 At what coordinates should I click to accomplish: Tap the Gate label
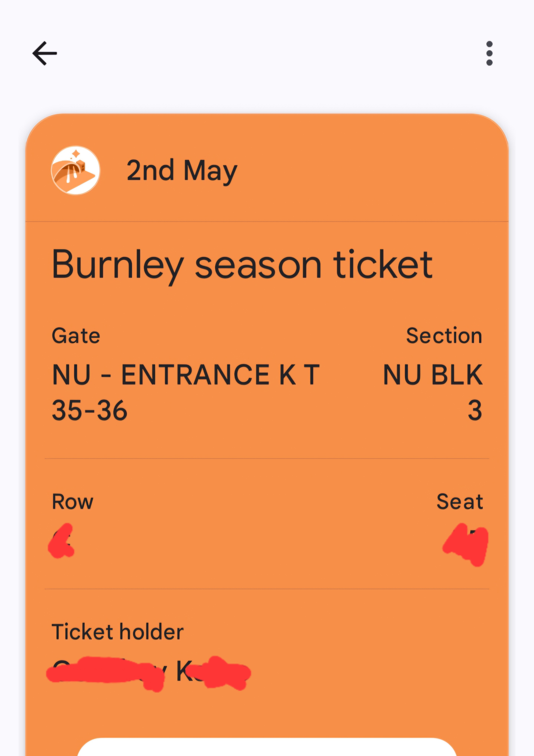pyautogui.click(x=76, y=336)
